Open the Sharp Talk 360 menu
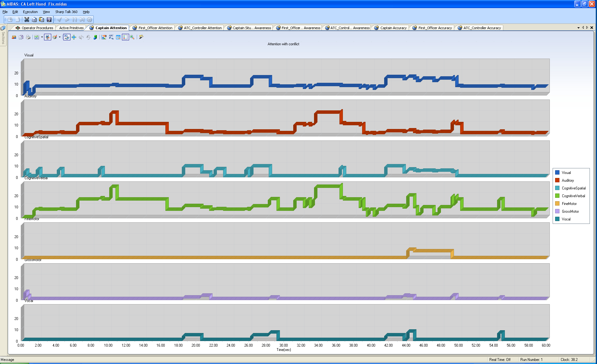Image resolution: width=597 pixels, height=364 pixels. point(66,12)
